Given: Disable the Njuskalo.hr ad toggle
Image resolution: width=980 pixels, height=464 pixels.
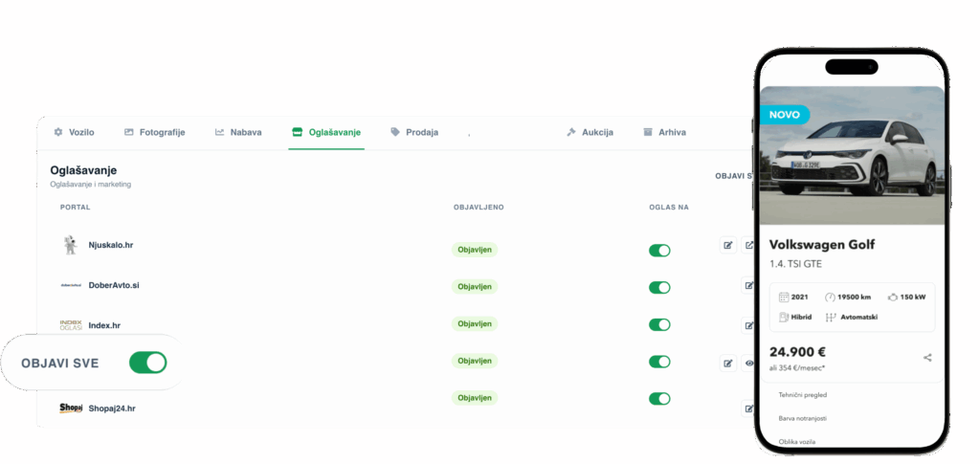Looking at the screenshot, I should tap(659, 251).
